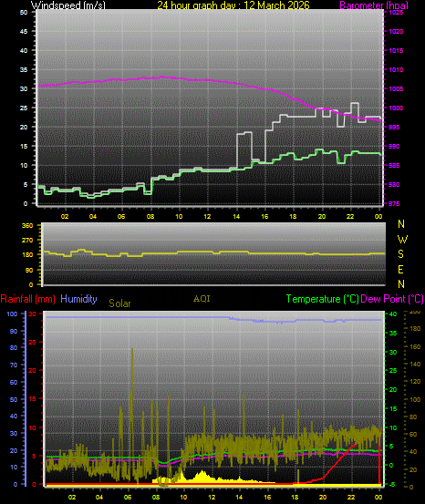
Task: Click the 'Humidity' legend label
Action: [x=78, y=299]
